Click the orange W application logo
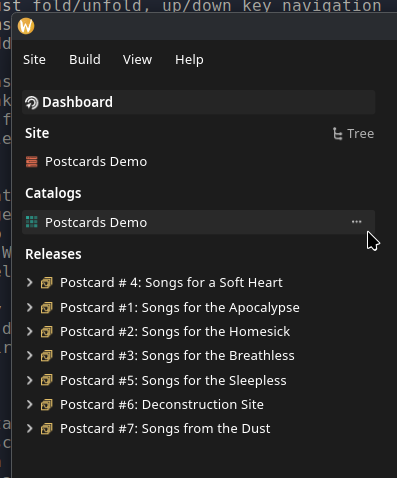 point(26,26)
